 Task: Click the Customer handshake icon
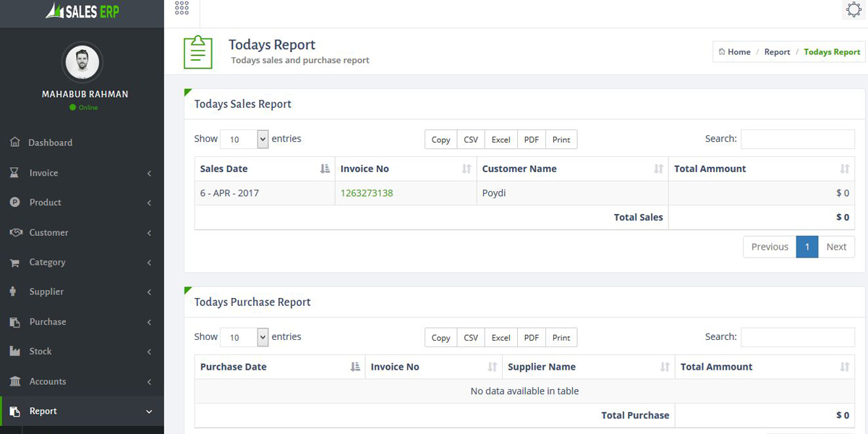coord(15,232)
